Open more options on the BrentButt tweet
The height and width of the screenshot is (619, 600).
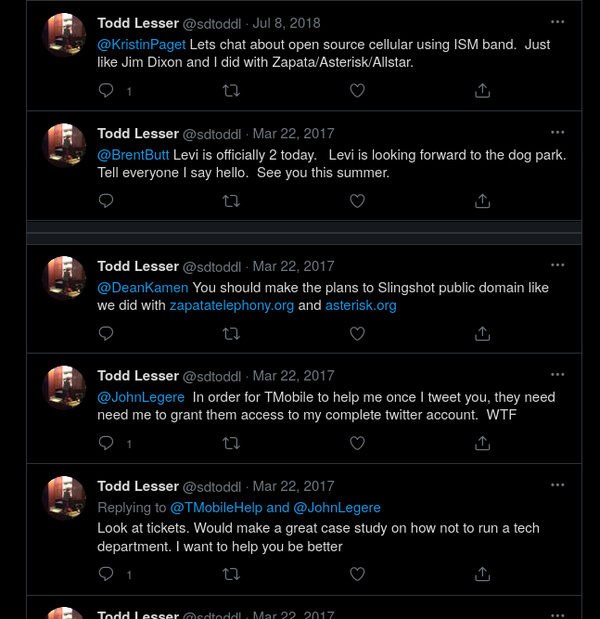pyautogui.click(x=558, y=132)
